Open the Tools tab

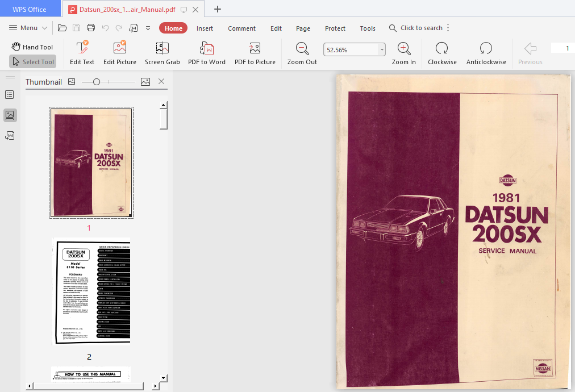pyautogui.click(x=368, y=28)
